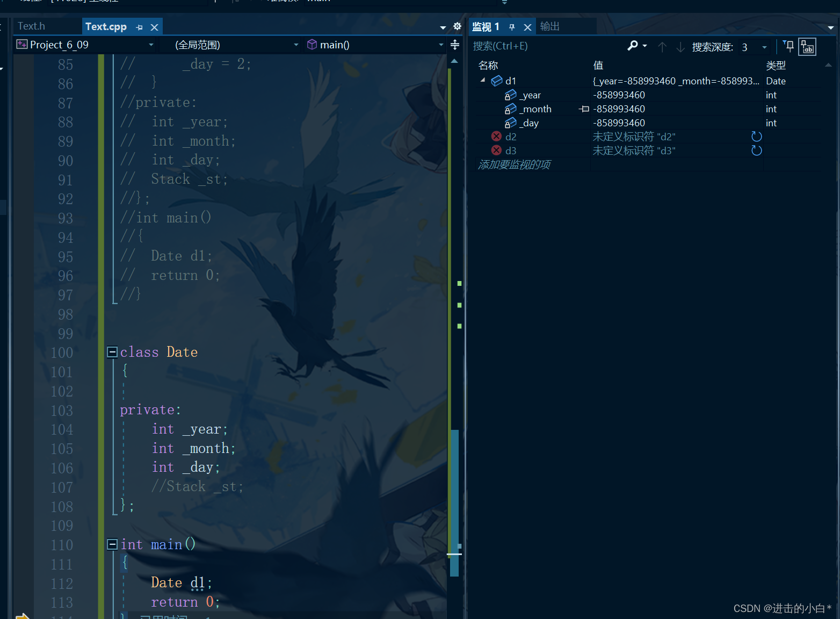Click the _year member cube icon
The height and width of the screenshot is (619, 840).
tap(510, 95)
